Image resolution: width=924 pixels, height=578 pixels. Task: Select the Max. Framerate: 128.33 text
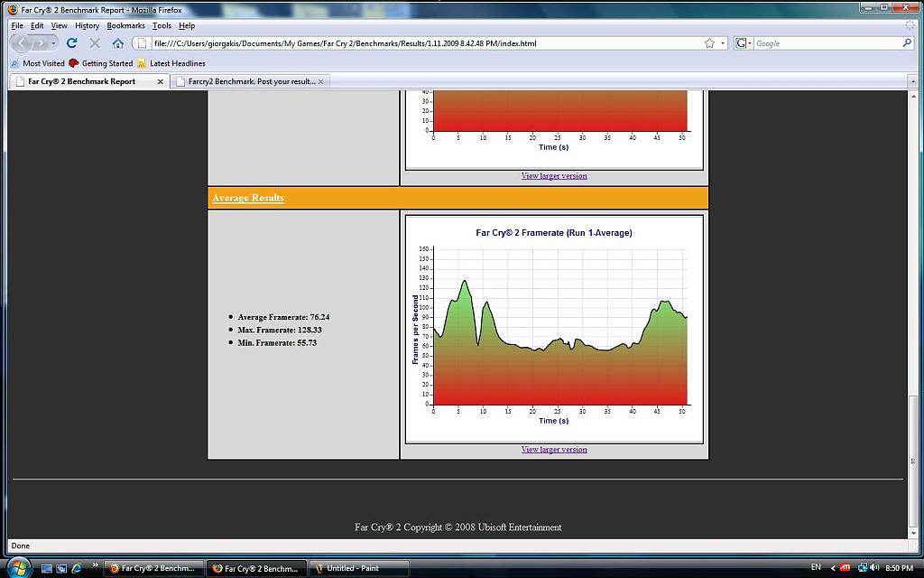pos(280,331)
